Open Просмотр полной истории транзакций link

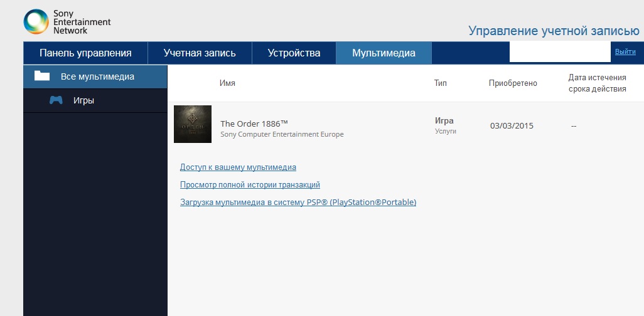click(x=250, y=185)
